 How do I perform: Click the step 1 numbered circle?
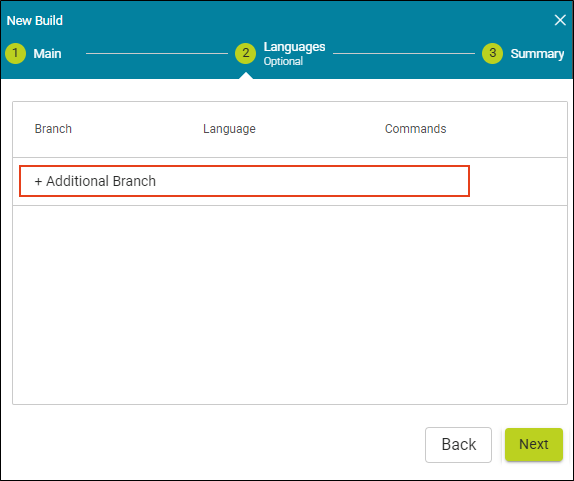(15, 53)
